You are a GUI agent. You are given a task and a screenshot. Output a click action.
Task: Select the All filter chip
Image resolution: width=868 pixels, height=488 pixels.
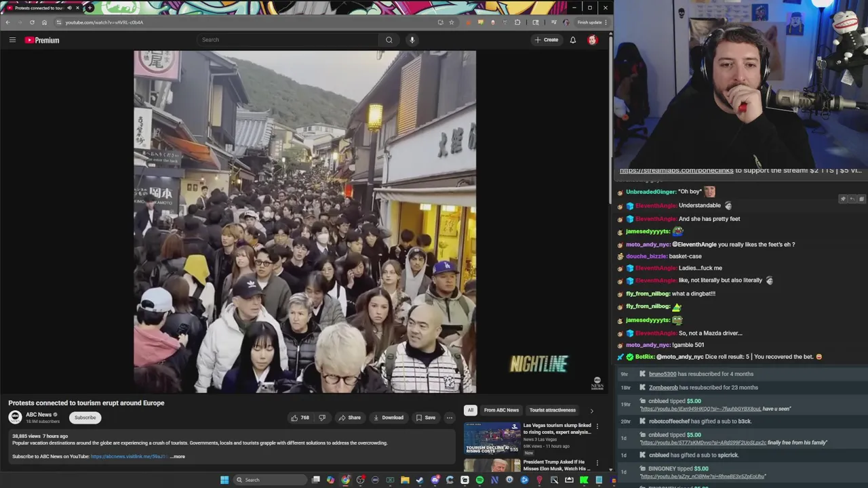tap(470, 410)
